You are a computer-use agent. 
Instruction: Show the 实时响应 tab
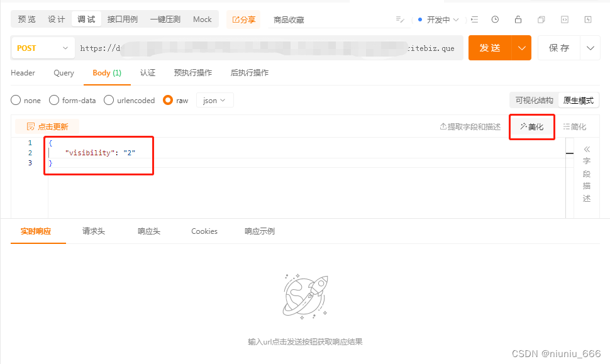tap(36, 231)
